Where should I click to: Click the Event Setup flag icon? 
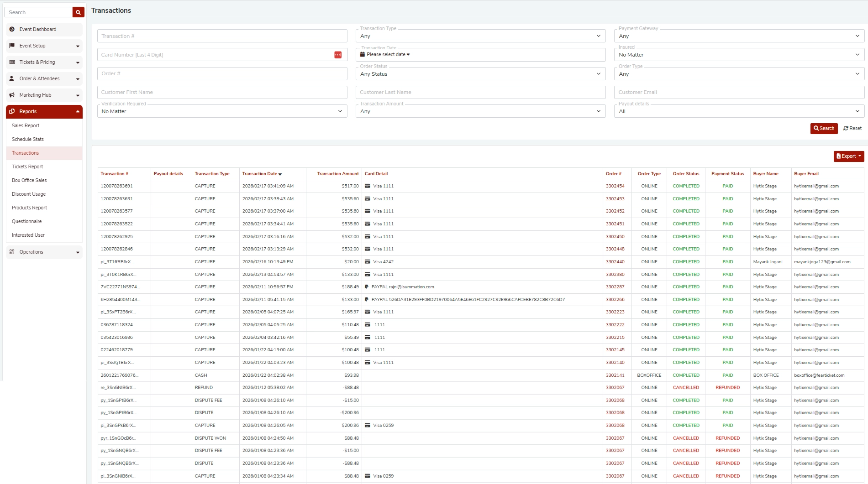[12, 46]
